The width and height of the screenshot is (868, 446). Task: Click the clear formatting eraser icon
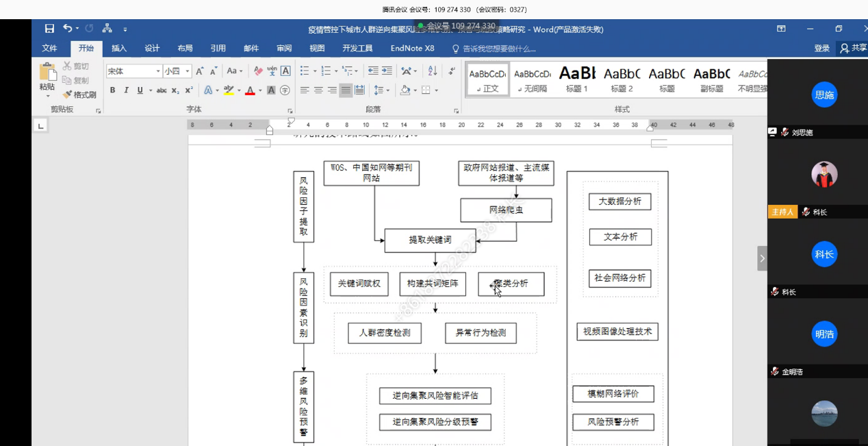(258, 71)
